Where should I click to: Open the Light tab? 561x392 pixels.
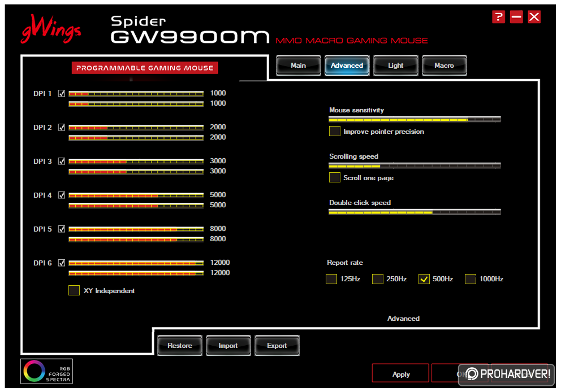click(396, 66)
